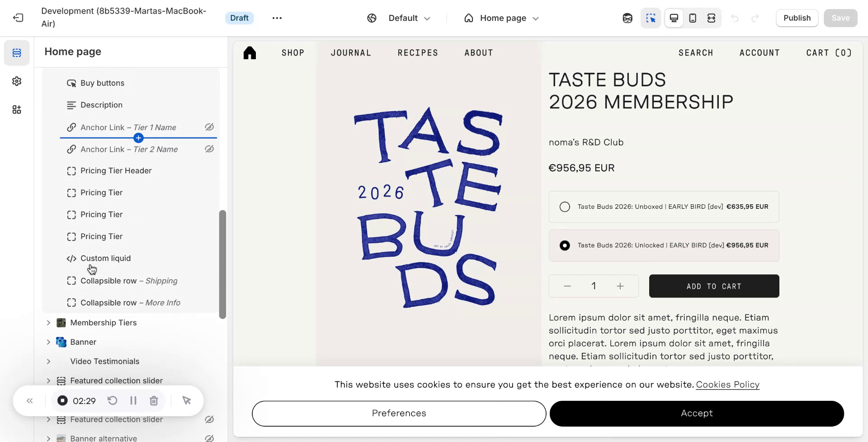Viewport: 868px width, 442px height.
Task: Open the JOURNAL menu item
Action: click(351, 53)
